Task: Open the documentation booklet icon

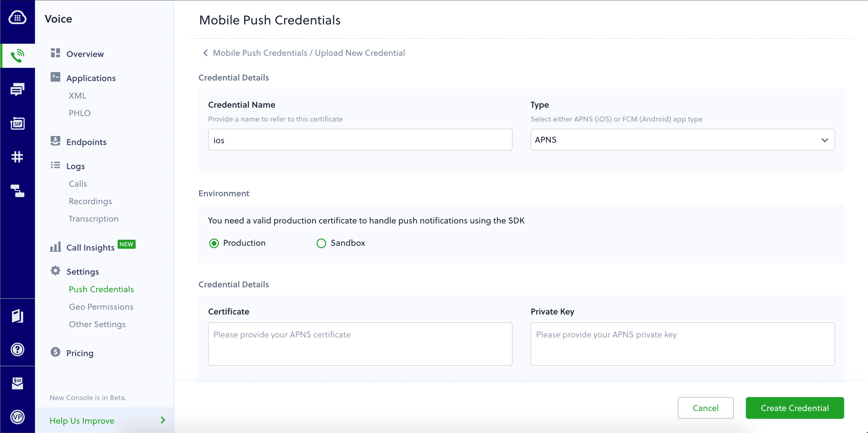Action: (x=17, y=316)
